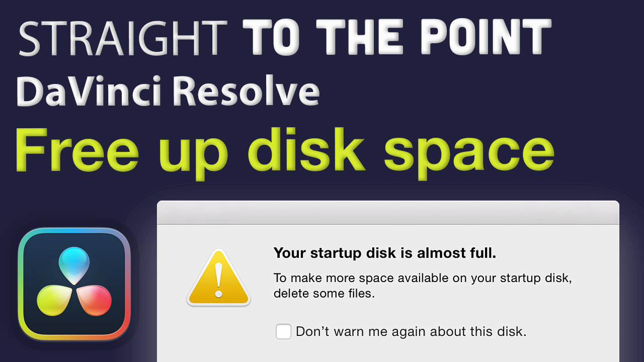Click the "To make more space available" text line
This screenshot has width=644, height=362.
[x=423, y=278]
